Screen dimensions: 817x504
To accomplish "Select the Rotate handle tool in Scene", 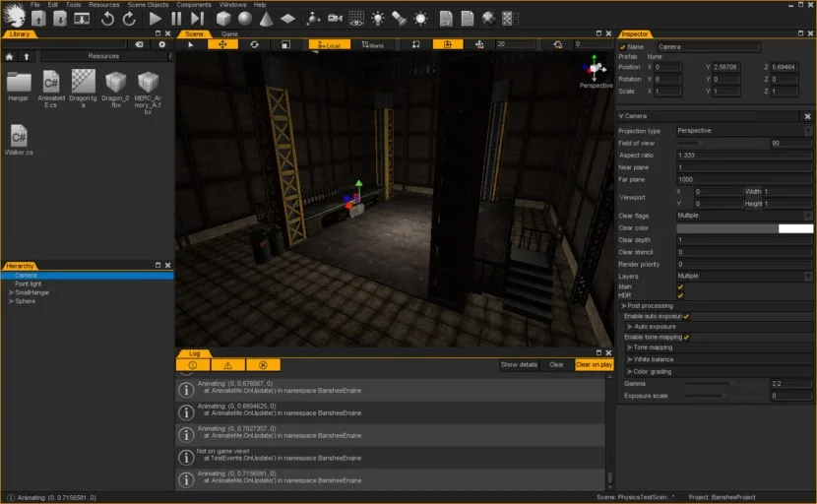I will coord(254,44).
